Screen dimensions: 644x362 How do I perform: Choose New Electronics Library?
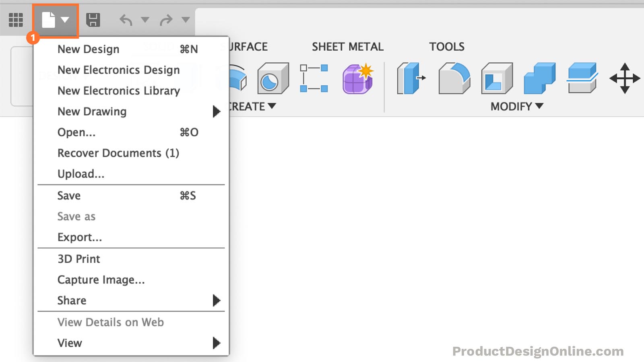point(131,91)
